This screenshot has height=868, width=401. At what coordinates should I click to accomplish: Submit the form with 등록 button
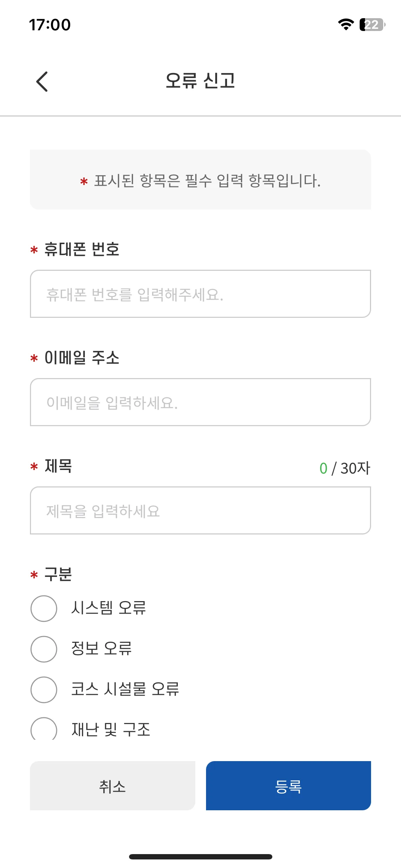pos(288,786)
